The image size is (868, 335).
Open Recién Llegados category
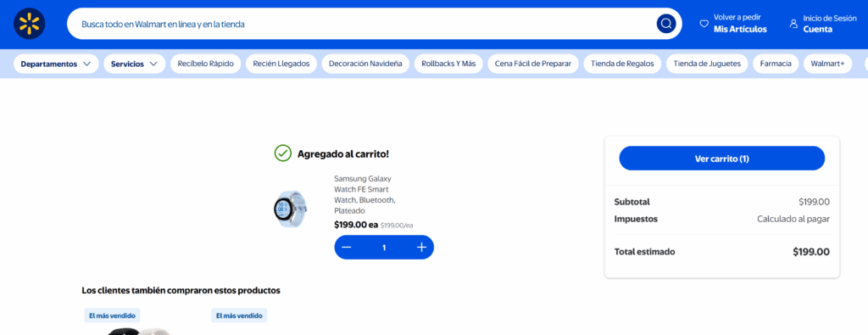point(281,64)
